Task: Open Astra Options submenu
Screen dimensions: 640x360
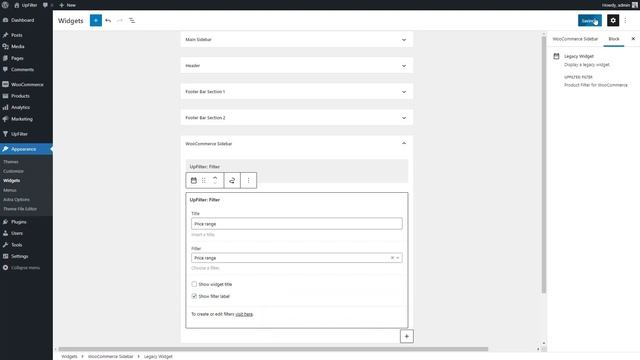Action: tap(16, 200)
